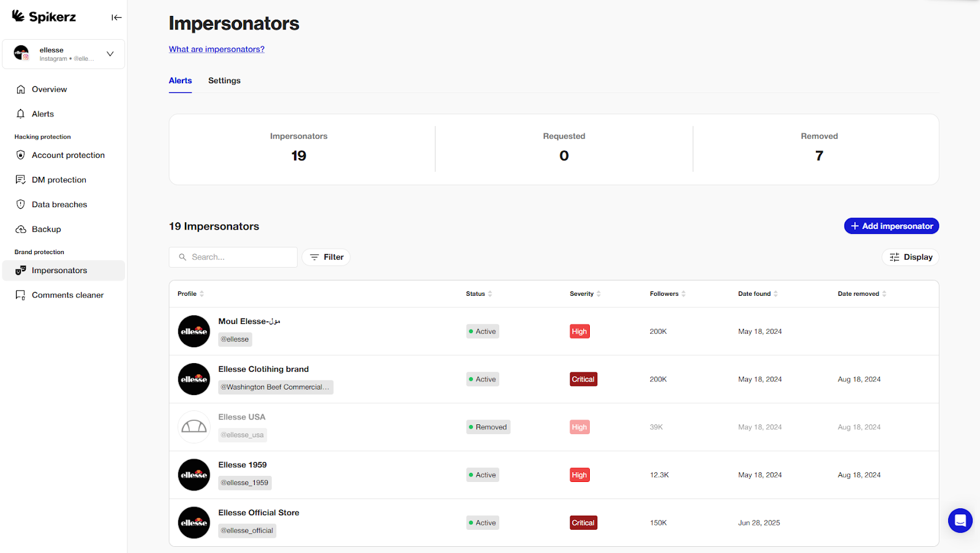
Task: Collapse the sidebar with the arrow icon
Action: click(x=116, y=17)
